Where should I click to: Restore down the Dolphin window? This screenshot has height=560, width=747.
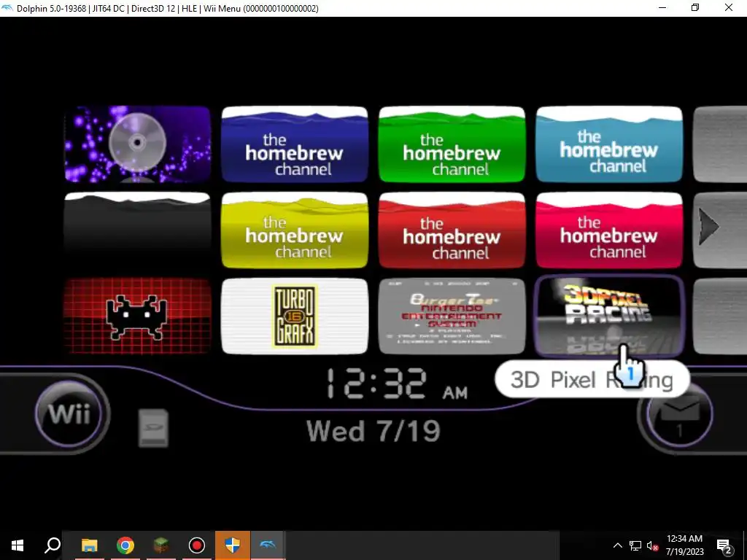695,8
